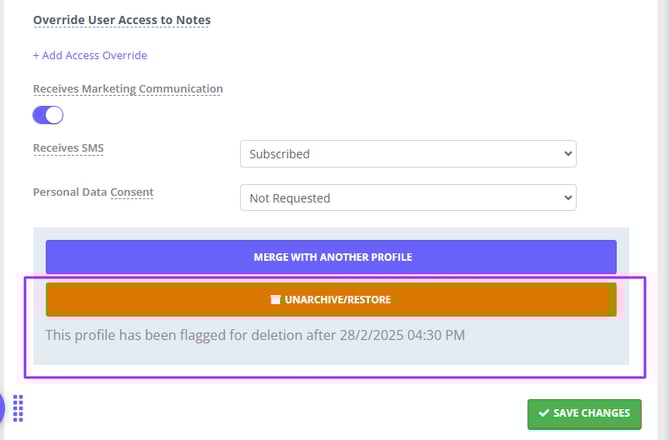Click the Receives Marketing Communication label
This screenshot has height=440, width=670.
[x=128, y=89]
